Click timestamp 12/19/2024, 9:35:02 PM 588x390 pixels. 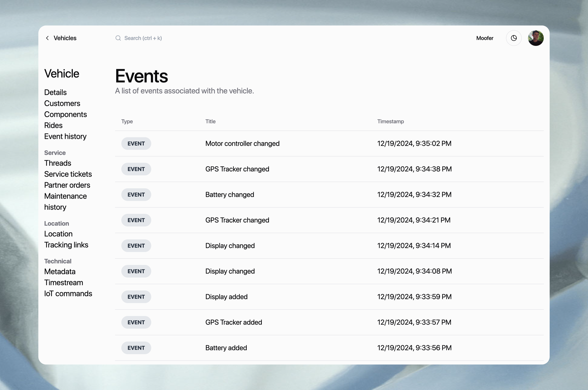(x=414, y=143)
